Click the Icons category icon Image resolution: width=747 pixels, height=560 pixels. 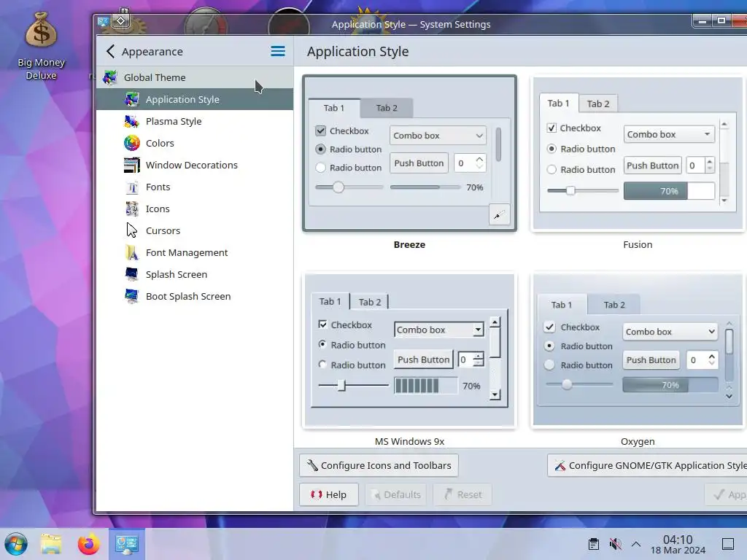(132, 209)
